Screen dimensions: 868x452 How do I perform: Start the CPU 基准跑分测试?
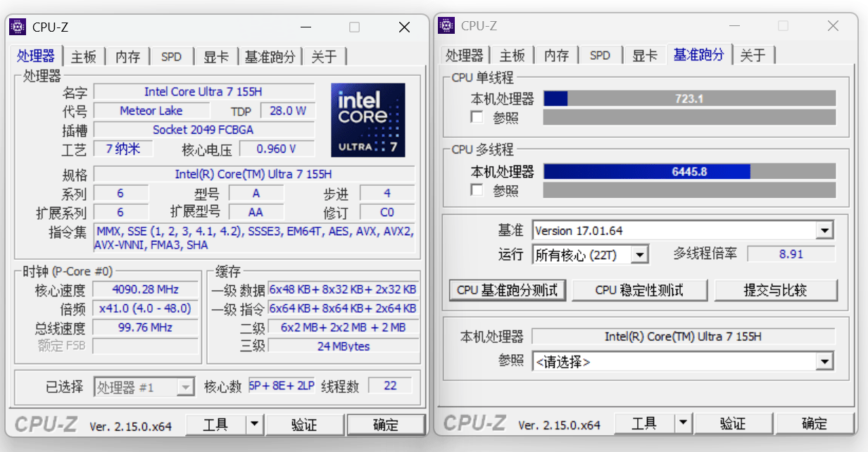507,290
